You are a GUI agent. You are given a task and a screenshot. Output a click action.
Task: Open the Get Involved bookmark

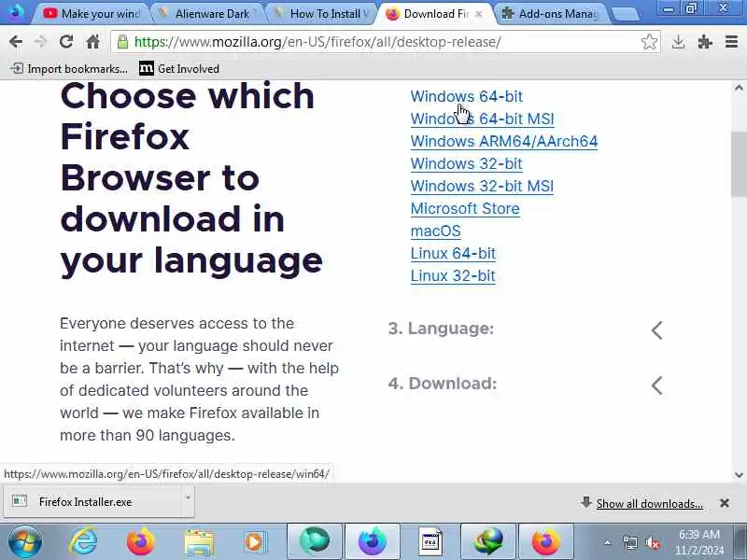(x=179, y=69)
